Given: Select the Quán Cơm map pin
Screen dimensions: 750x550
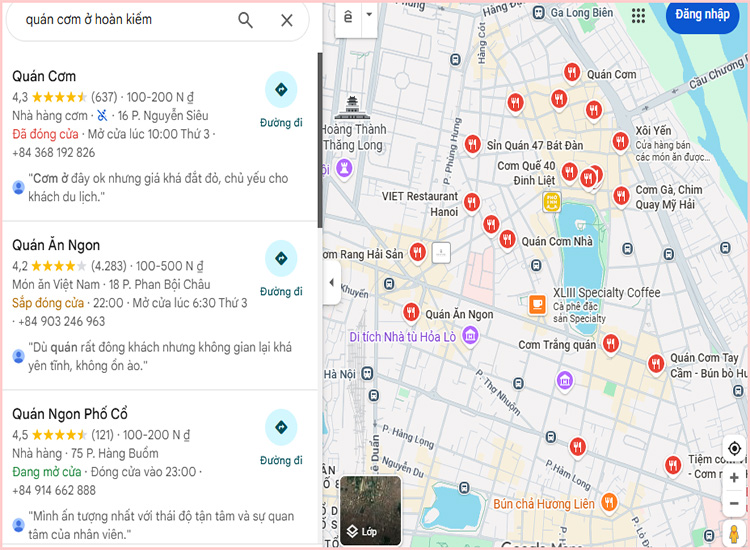Looking at the screenshot, I should pos(572,72).
